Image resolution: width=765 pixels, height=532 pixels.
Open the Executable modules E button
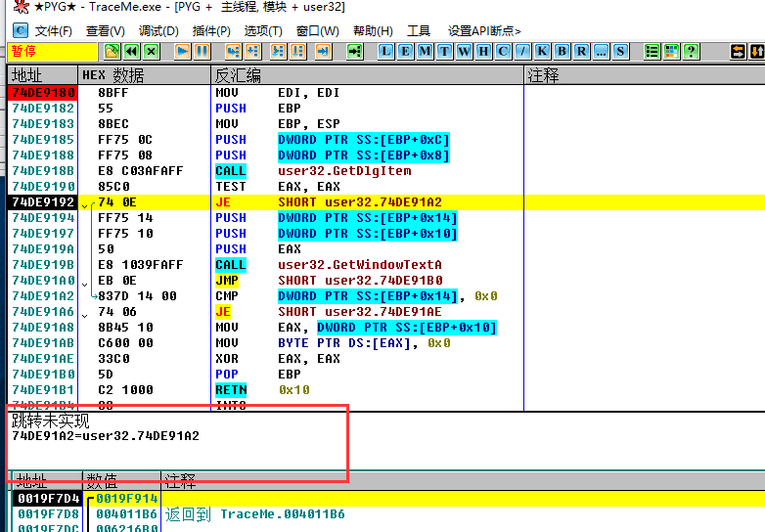pos(405,51)
